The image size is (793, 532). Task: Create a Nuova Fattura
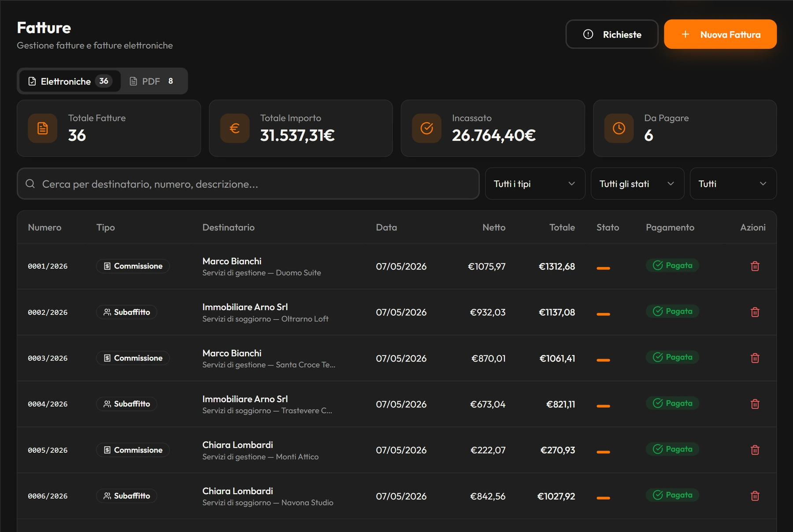pos(720,34)
